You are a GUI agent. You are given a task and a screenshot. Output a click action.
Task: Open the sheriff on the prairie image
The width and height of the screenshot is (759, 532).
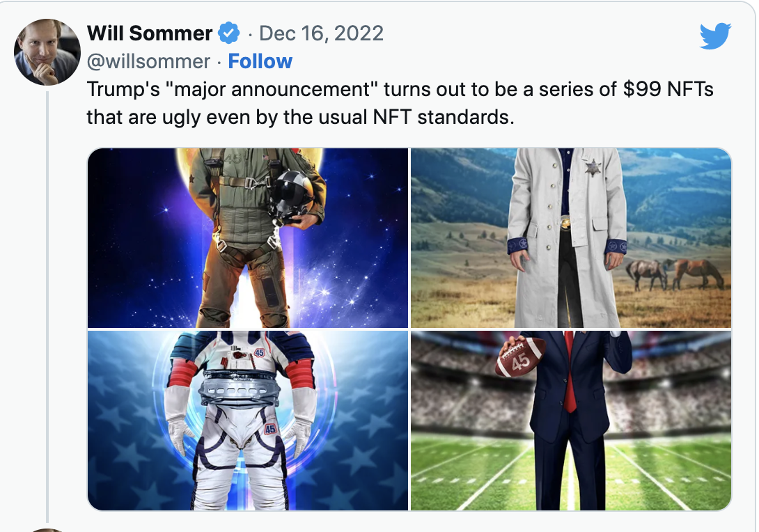[x=571, y=237]
